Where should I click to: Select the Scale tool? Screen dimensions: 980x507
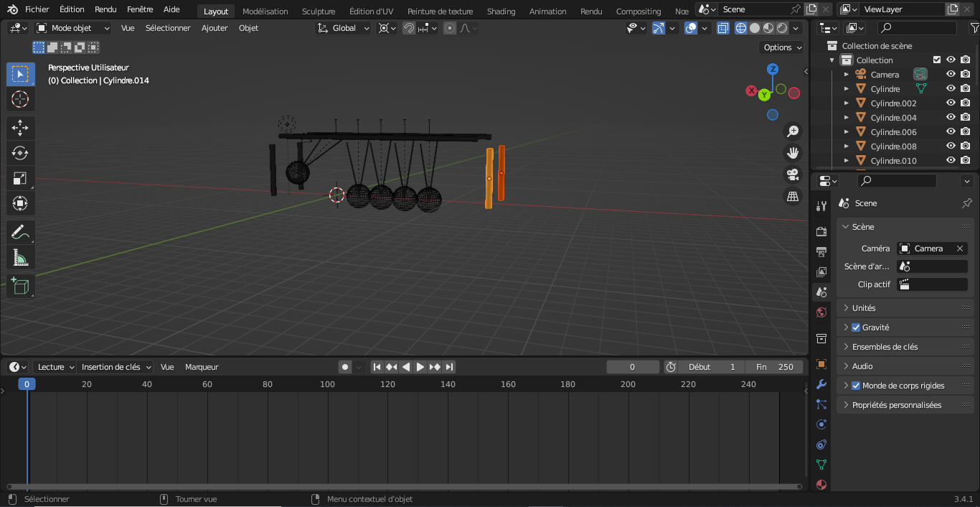pyautogui.click(x=20, y=179)
